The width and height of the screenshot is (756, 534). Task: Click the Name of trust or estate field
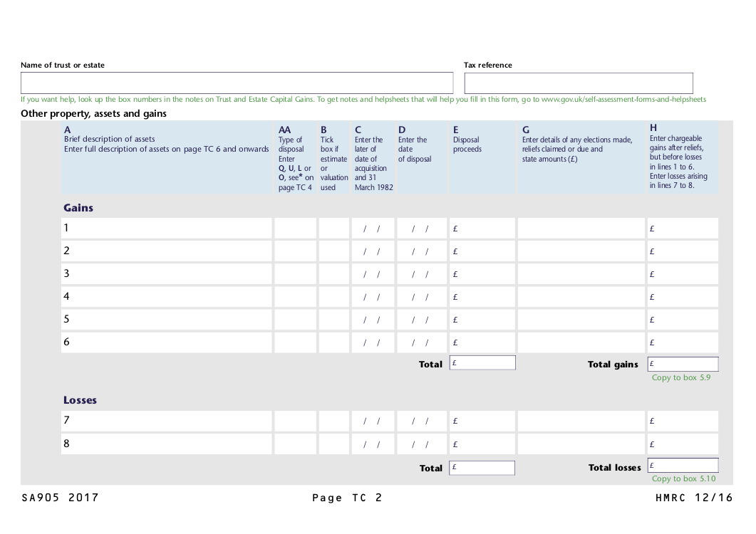click(x=237, y=83)
